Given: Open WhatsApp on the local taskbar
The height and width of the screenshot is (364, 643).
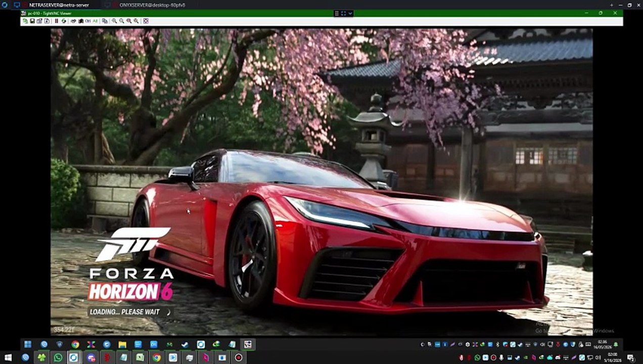Looking at the screenshot, I should tap(58, 357).
